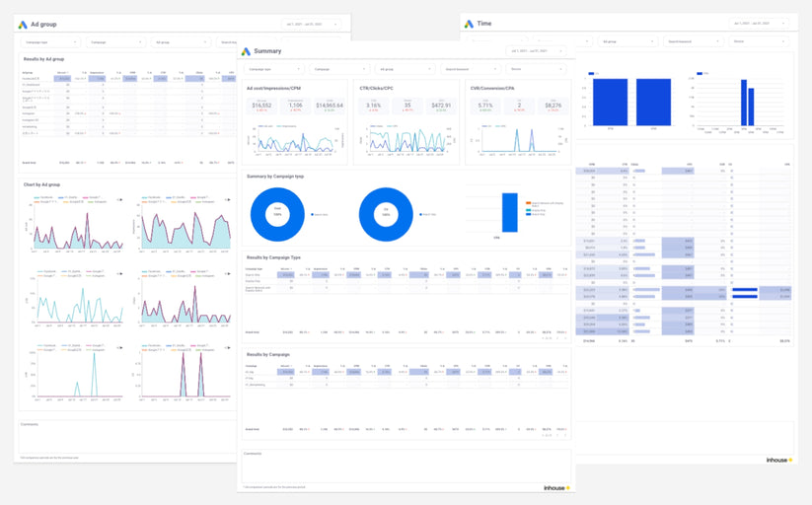The width and height of the screenshot is (812, 505).
Task: Click the Google Ads logo beside Time
Action: tap(469, 23)
